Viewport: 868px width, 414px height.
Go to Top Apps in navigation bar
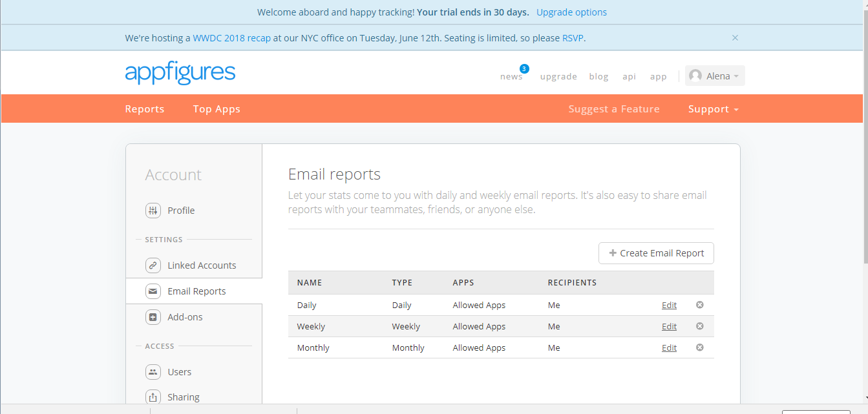click(217, 109)
